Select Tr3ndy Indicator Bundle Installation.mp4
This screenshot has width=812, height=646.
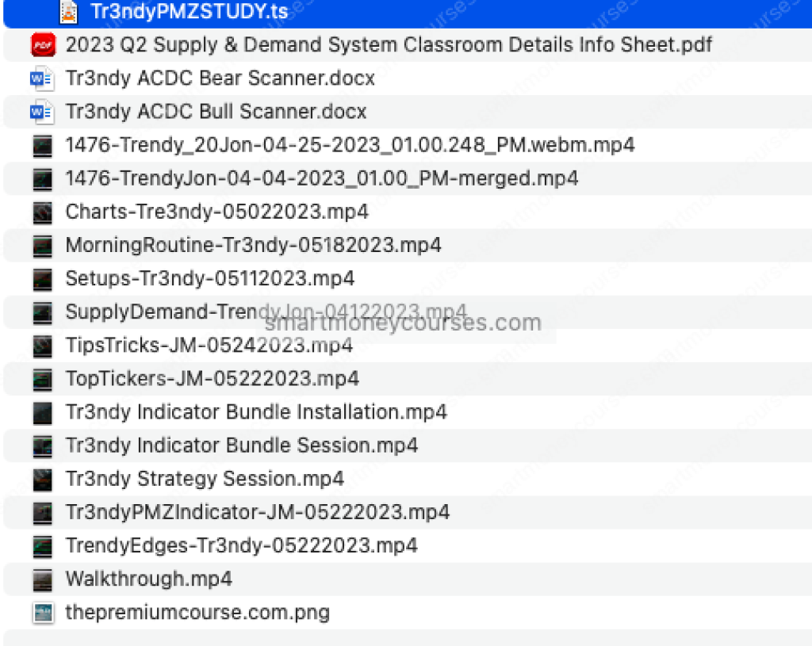click(256, 412)
